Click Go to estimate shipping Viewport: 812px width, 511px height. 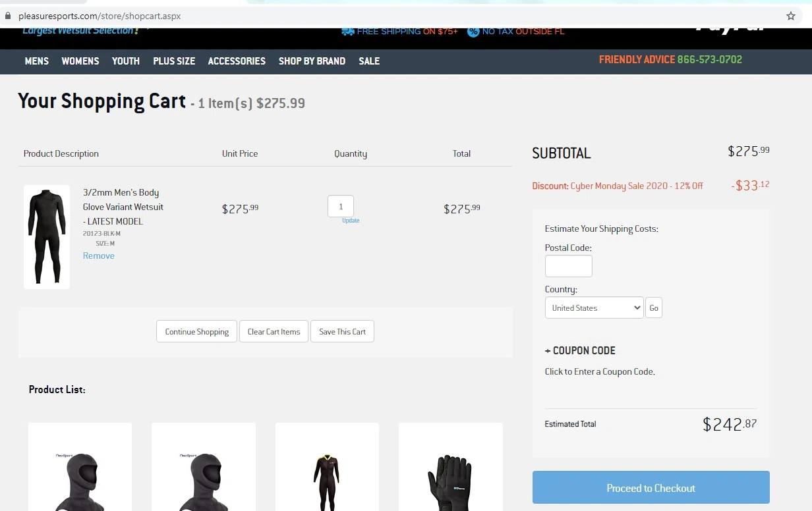pos(654,308)
